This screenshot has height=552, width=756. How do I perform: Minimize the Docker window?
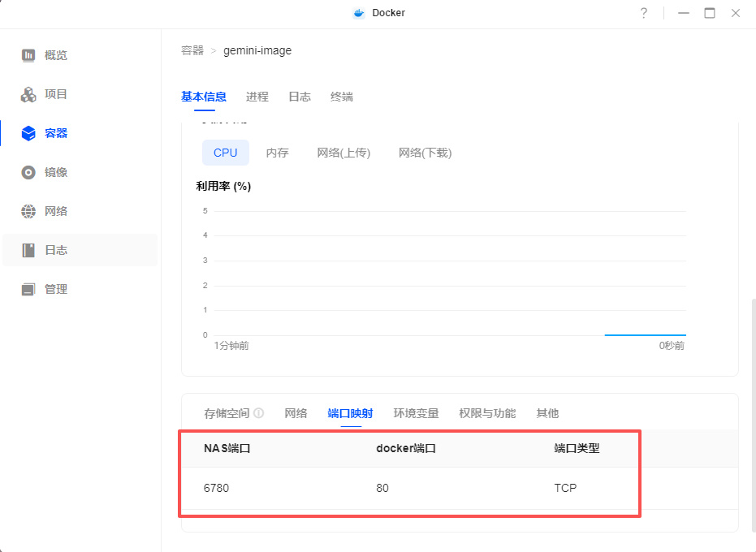coord(684,13)
